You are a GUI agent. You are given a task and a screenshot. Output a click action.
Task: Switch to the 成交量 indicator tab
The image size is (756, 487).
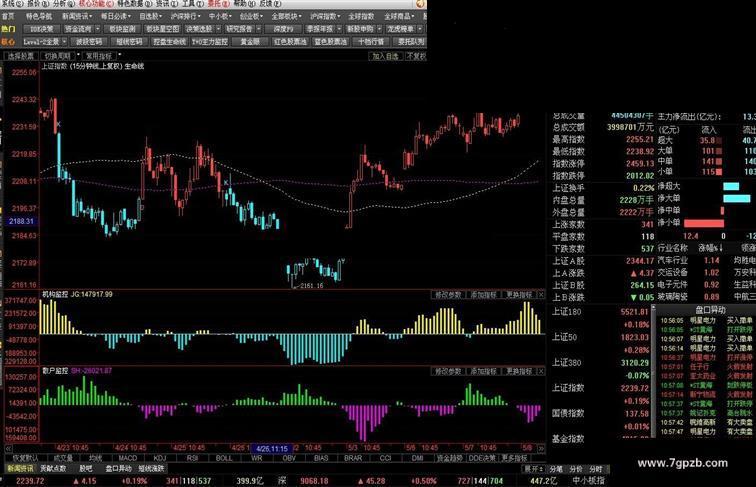pyautogui.click(x=63, y=458)
